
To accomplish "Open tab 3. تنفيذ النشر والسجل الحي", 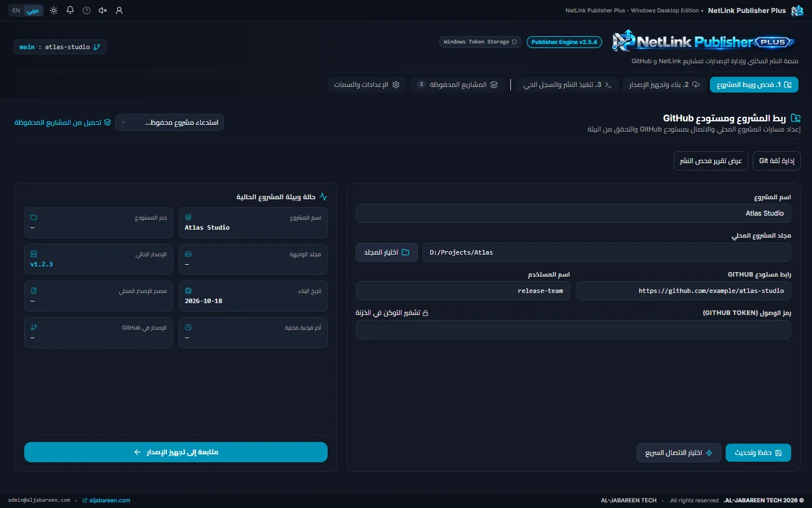I will click(567, 85).
